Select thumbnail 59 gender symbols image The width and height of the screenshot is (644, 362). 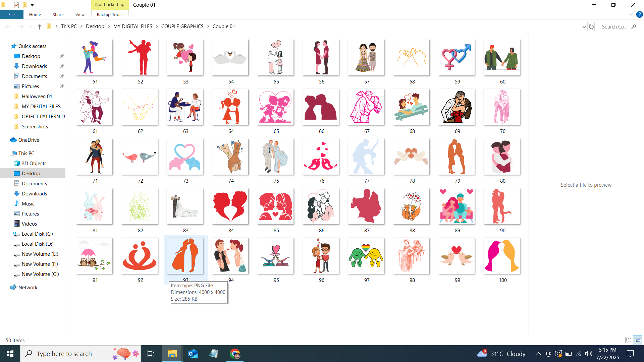click(x=457, y=58)
